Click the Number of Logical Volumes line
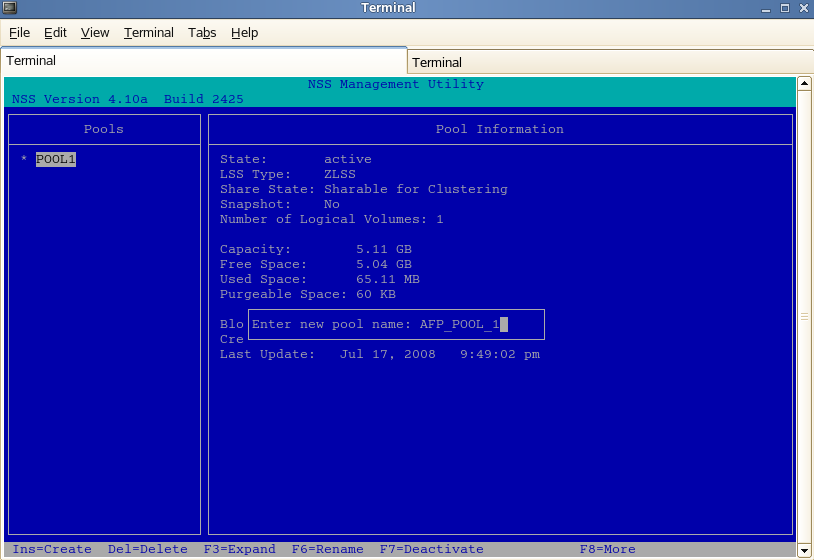 pos(331,220)
